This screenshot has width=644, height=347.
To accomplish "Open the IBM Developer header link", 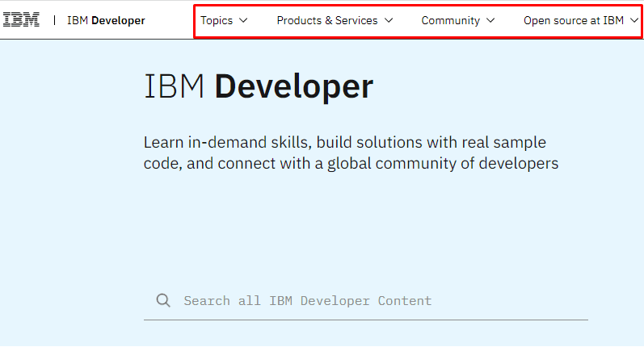I will (x=106, y=20).
